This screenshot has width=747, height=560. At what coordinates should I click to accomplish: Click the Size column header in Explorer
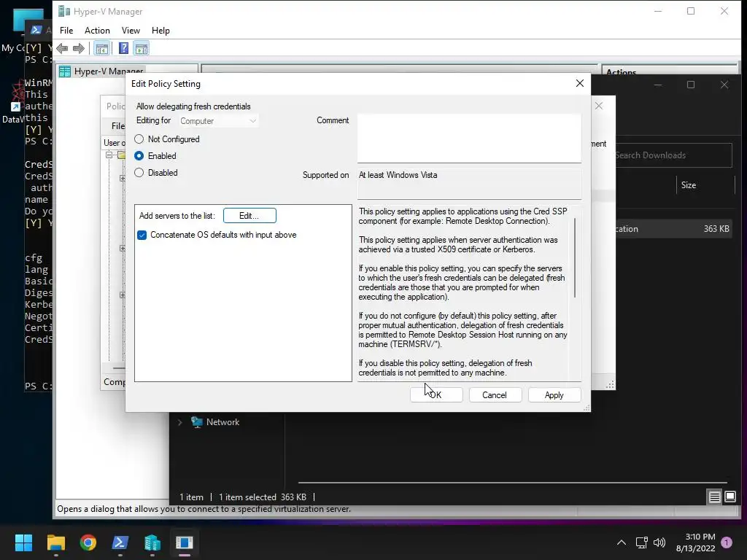click(689, 185)
